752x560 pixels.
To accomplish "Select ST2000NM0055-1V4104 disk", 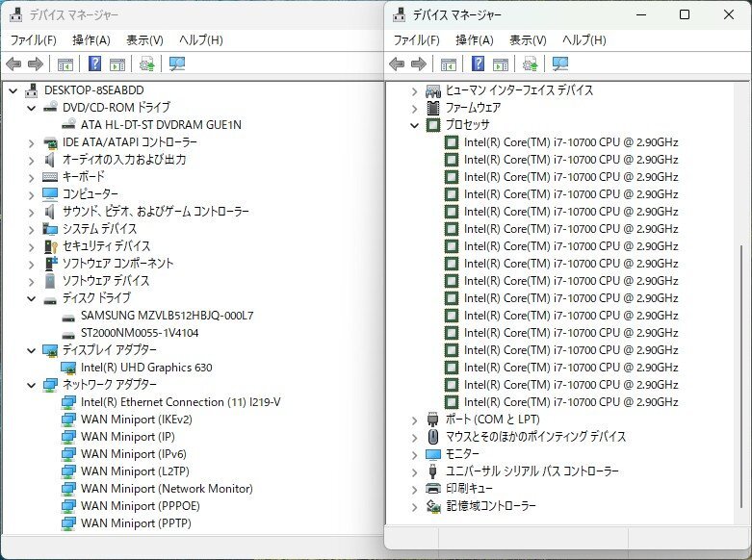I will click(140, 333).
